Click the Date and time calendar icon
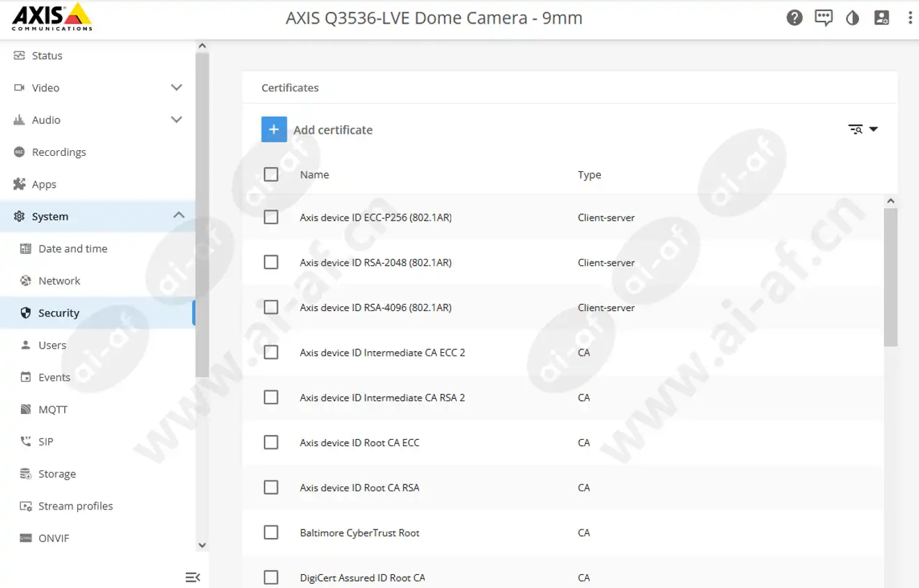The width and height of the screenshot is (919, 588). pos(26,248)
